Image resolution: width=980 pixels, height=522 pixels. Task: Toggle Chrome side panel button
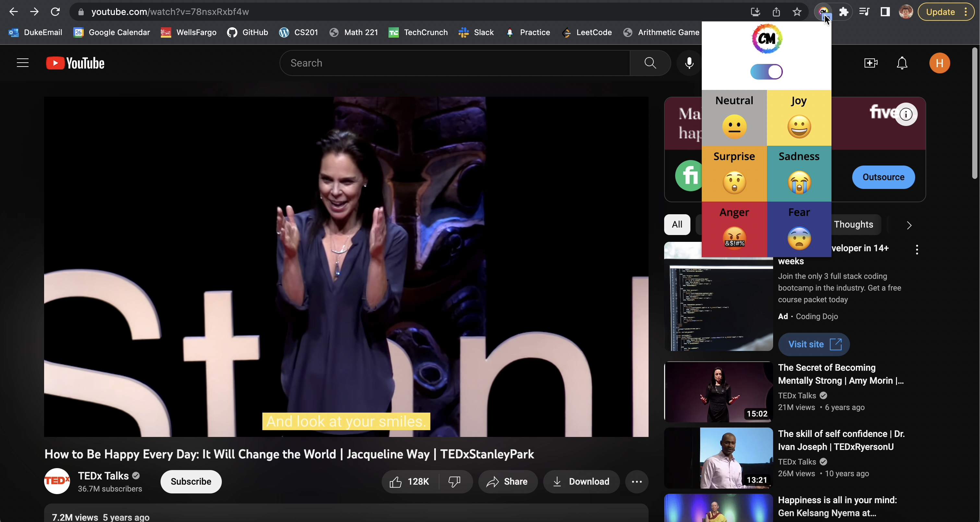click(x=885, y=12)
